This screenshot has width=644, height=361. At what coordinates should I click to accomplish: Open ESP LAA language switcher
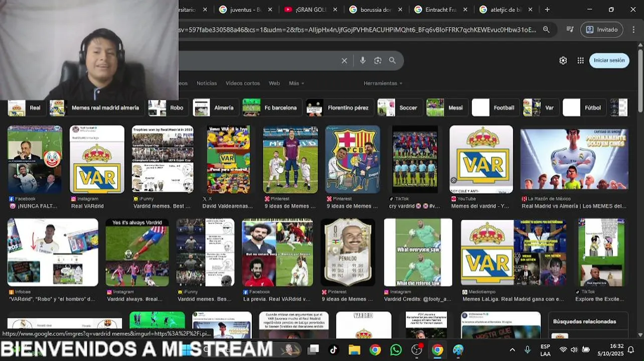pyautogui.click(x=546, y=349)
